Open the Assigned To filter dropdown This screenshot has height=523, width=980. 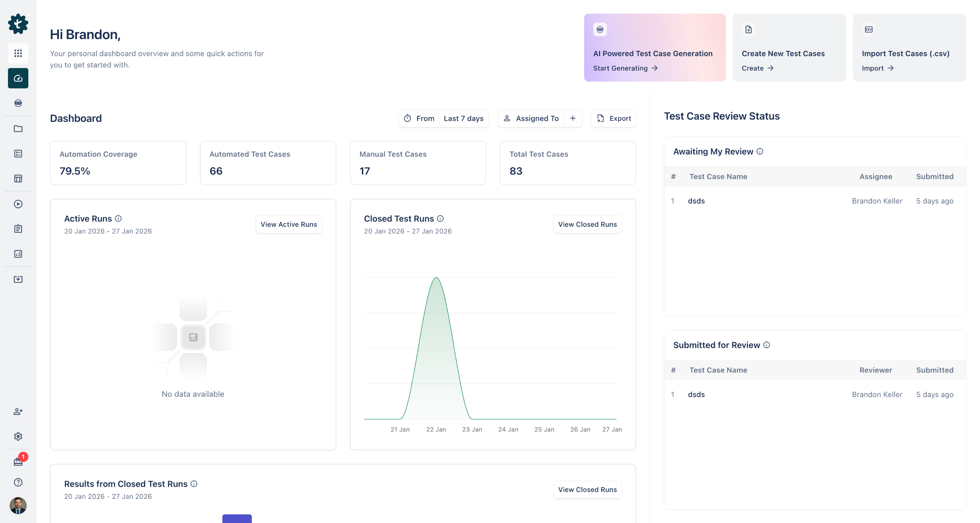coord(532,119)
